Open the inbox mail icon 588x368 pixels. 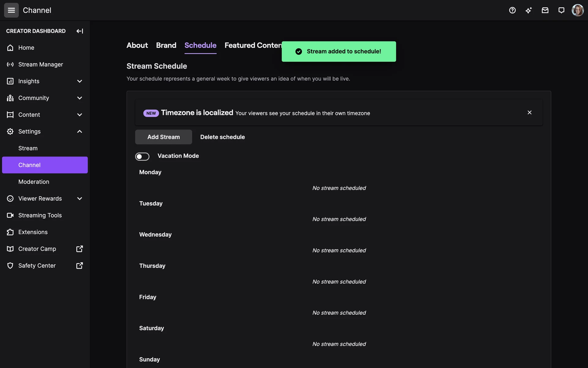pyautogui.click(x=545, y=10)
